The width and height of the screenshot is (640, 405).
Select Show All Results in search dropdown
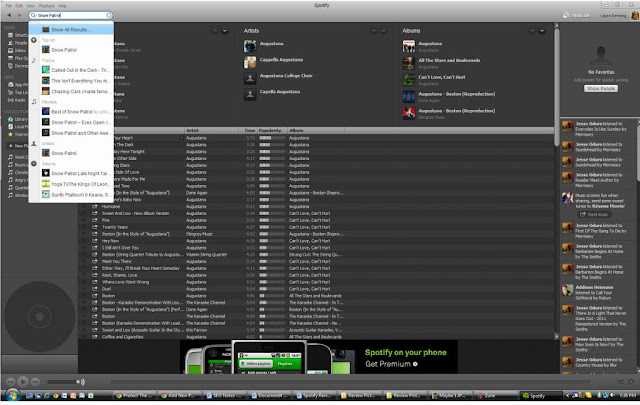71,29
